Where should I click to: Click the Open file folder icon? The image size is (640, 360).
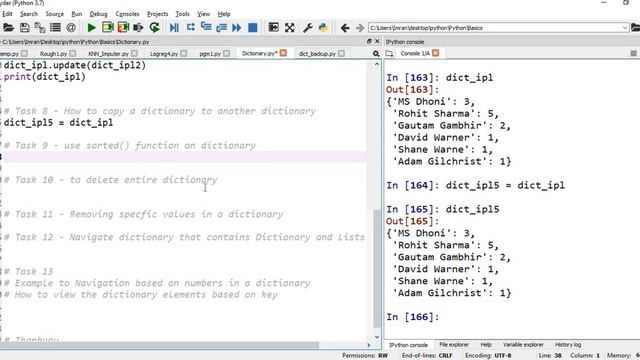8,28
